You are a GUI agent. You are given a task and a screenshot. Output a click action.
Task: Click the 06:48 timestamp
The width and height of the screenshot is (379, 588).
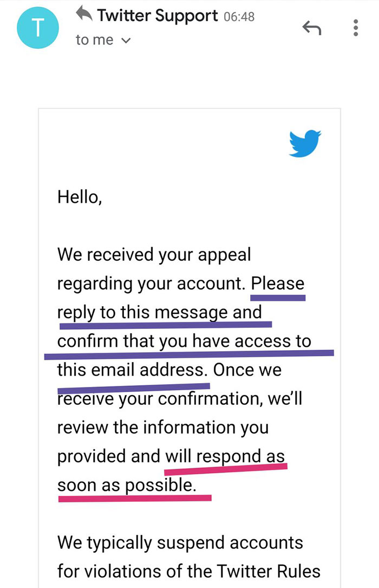click(239, 17)
